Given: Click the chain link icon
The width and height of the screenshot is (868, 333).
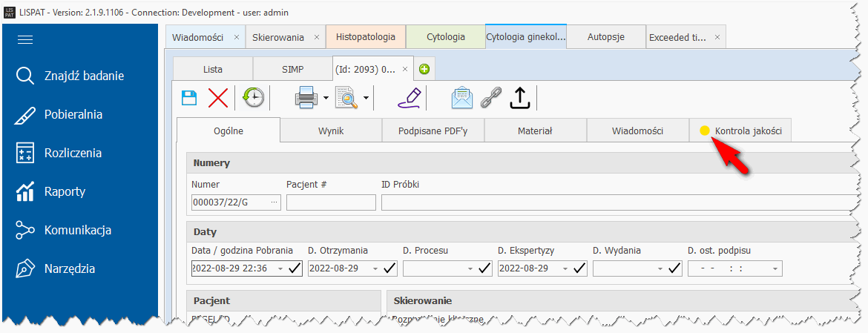Looking at the screenshot, I should (x=490, y=98).
